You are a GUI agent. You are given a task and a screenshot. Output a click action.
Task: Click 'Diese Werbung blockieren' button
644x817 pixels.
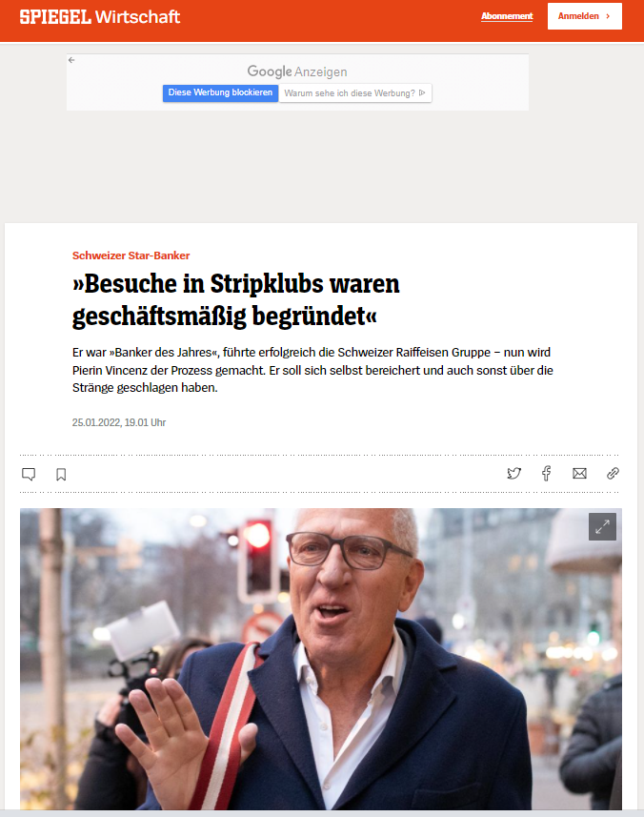point(220,92)
